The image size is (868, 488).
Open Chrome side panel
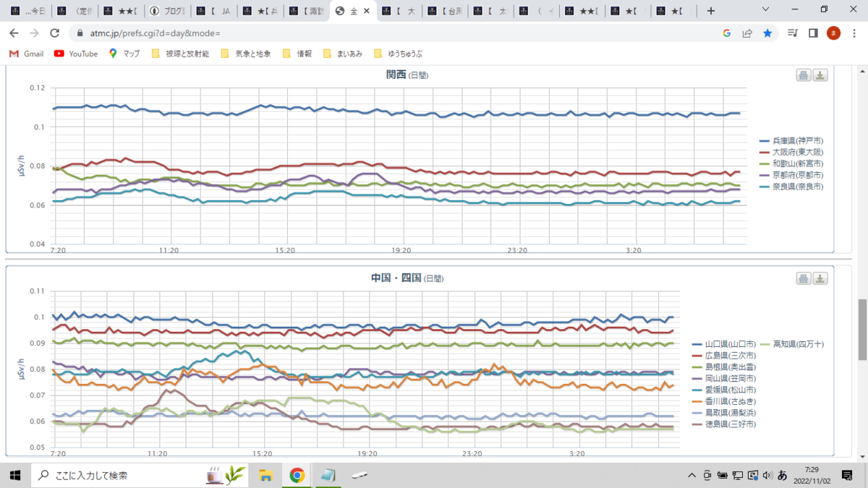(x=813, y=33)
